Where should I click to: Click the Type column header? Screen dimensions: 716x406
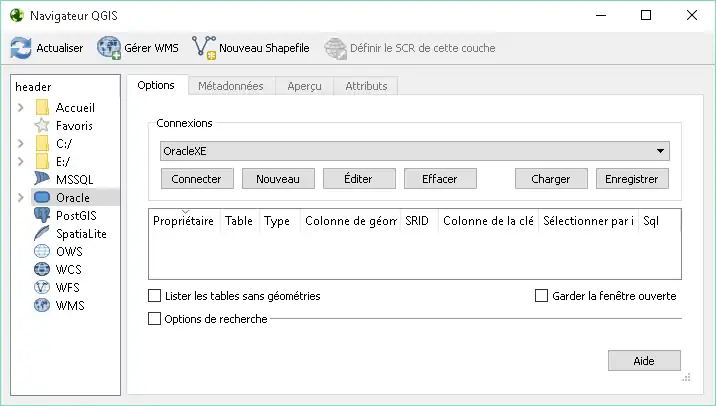279,221
